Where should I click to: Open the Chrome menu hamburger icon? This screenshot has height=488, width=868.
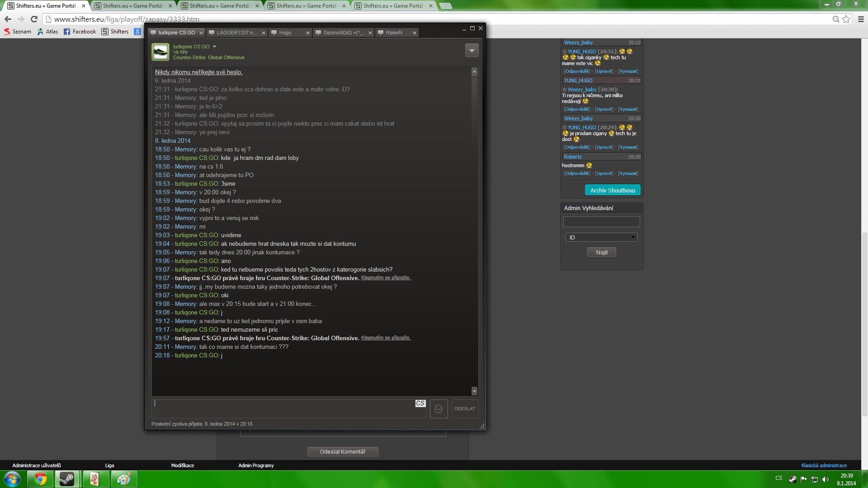click(x=861, y=19)
